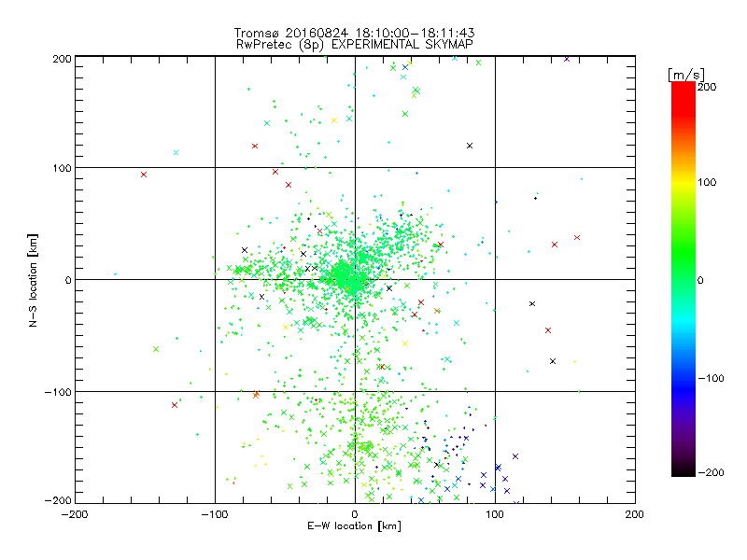This screenshot has height=560, width=747.
Task: Click the E-W axis "200" tick label
Action: tap(635, 514)
